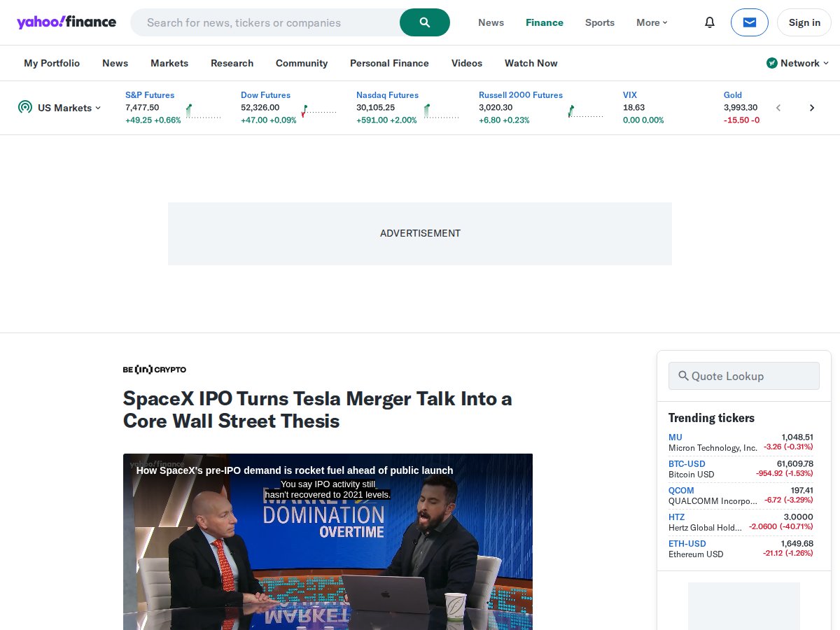Click the Quote Lookup magnifier icon
Screen dimensions: 840x630
coord(684,376)
